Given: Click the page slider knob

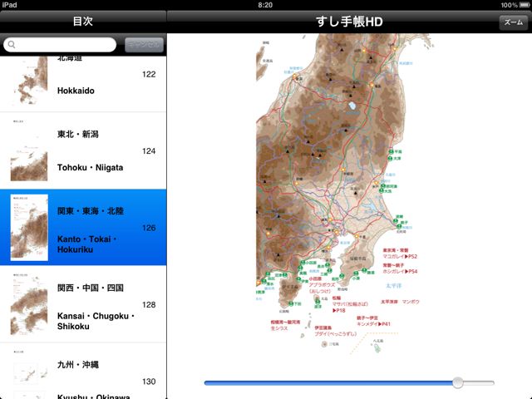Looking at the screenshot, I should point(458,382).
